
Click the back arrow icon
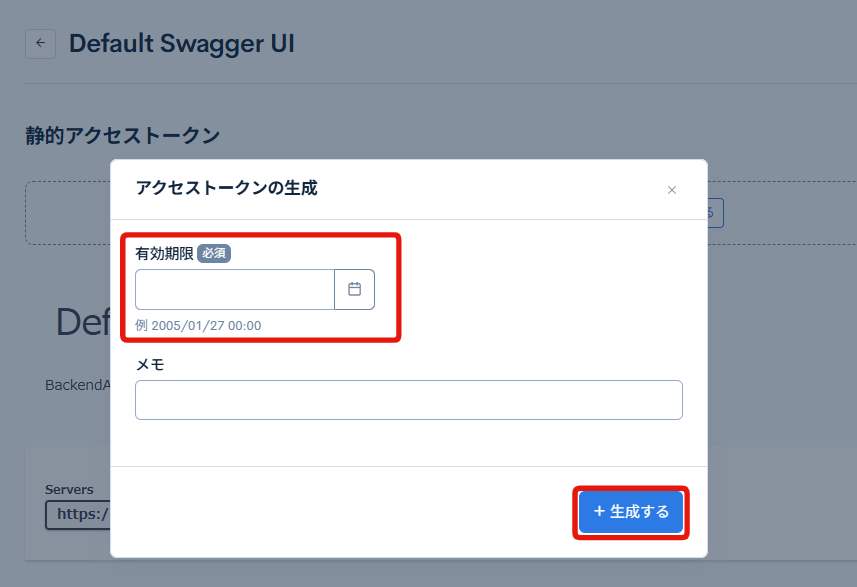tap(40, 43)
